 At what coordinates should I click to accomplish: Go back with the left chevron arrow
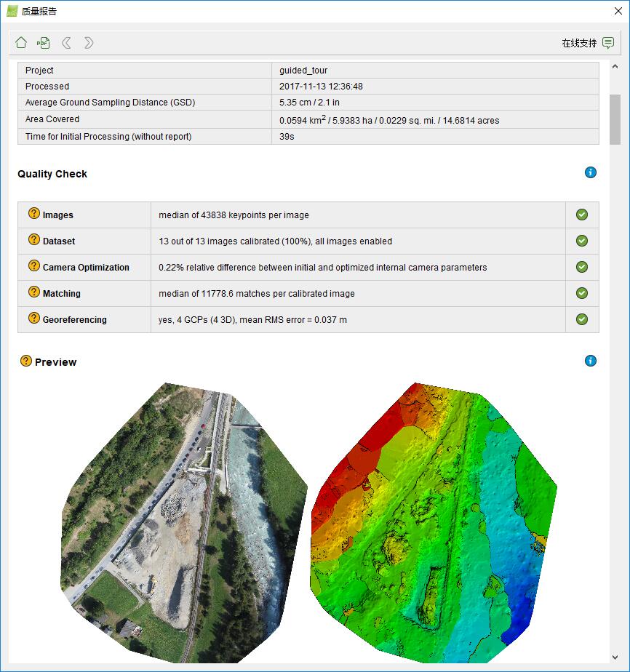(x=66, y=43)
